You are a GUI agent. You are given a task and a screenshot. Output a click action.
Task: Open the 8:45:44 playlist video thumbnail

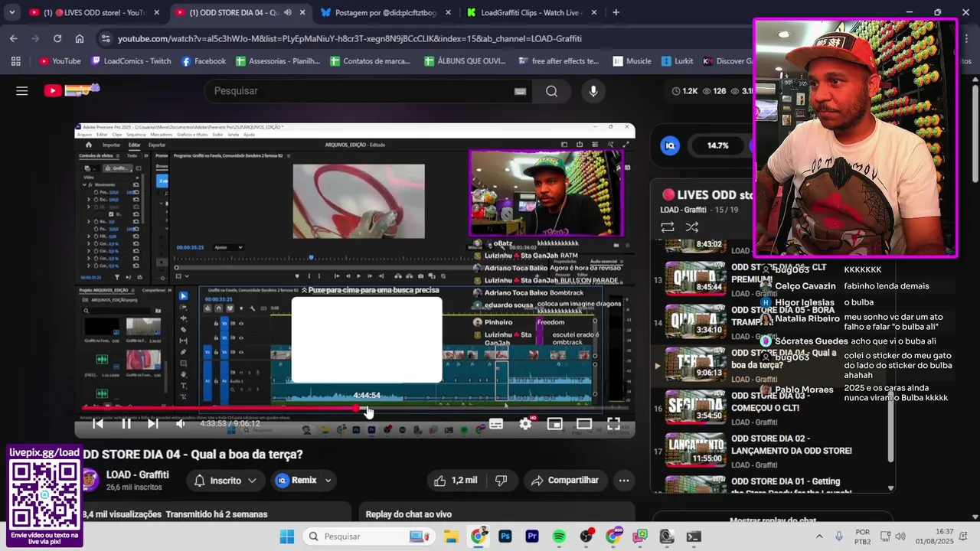pyautogui.click(x=694, y=279)
